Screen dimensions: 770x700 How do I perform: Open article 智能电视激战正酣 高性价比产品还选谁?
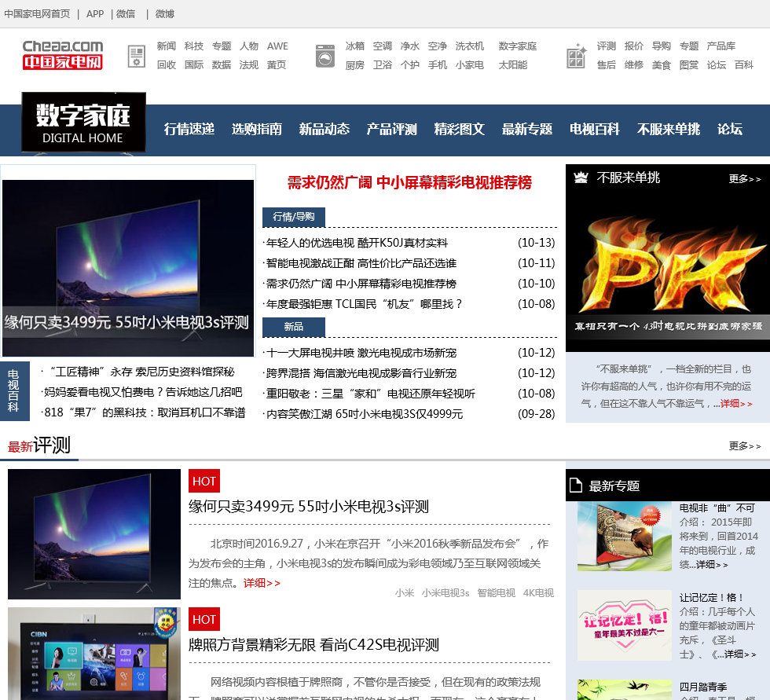click(x=361, y=264)
